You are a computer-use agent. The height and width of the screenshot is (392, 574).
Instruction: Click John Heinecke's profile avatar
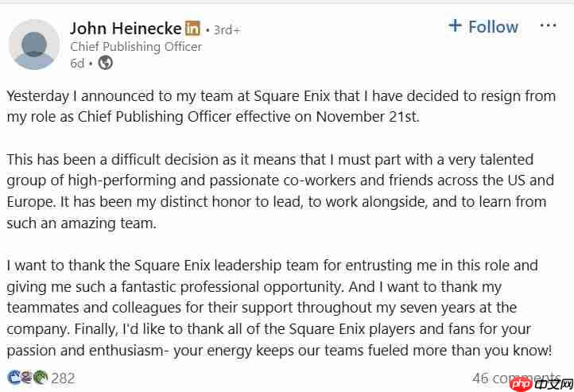[33, 45]
